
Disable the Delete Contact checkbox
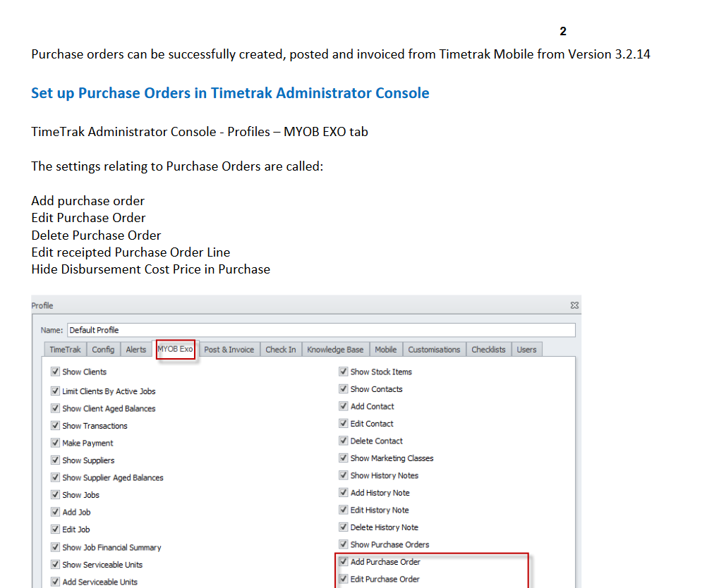click(344, 441)
